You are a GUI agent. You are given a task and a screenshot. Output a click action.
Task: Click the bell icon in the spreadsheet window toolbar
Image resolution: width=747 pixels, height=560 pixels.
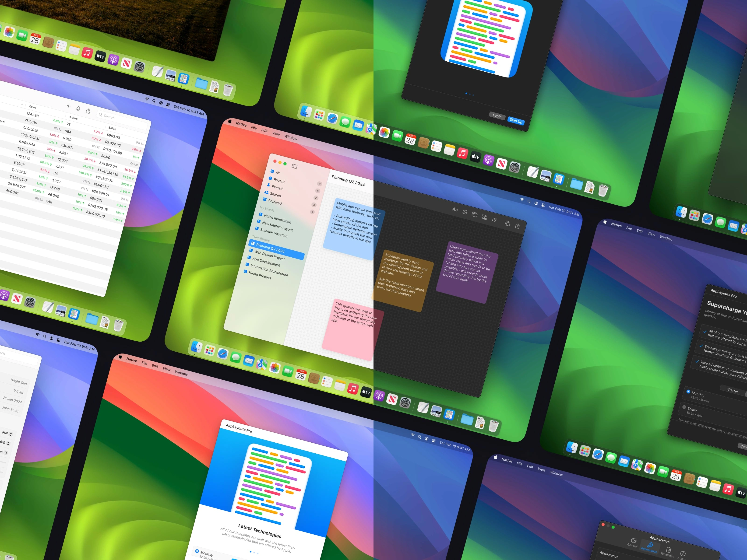(x=78, y=108)
